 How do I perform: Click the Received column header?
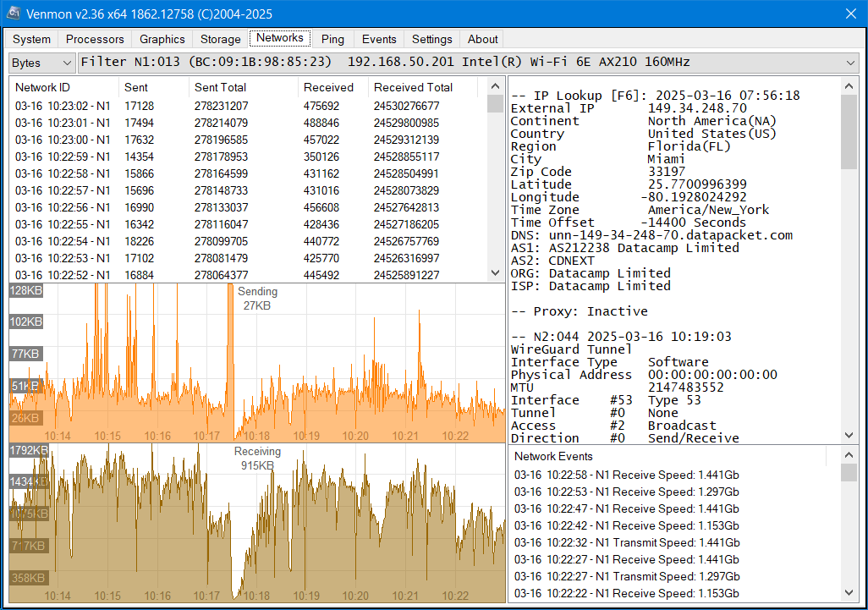tap(332, 87)
